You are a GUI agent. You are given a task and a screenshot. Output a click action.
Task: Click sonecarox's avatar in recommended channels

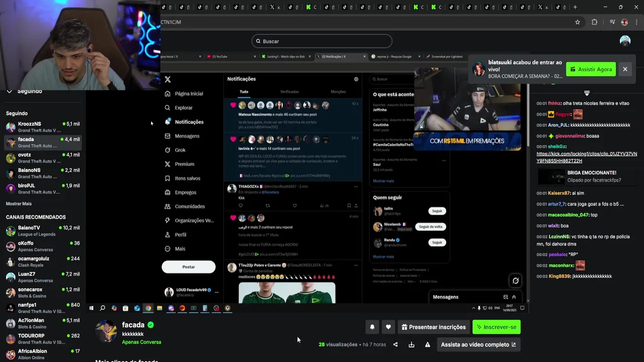[11, 293]
